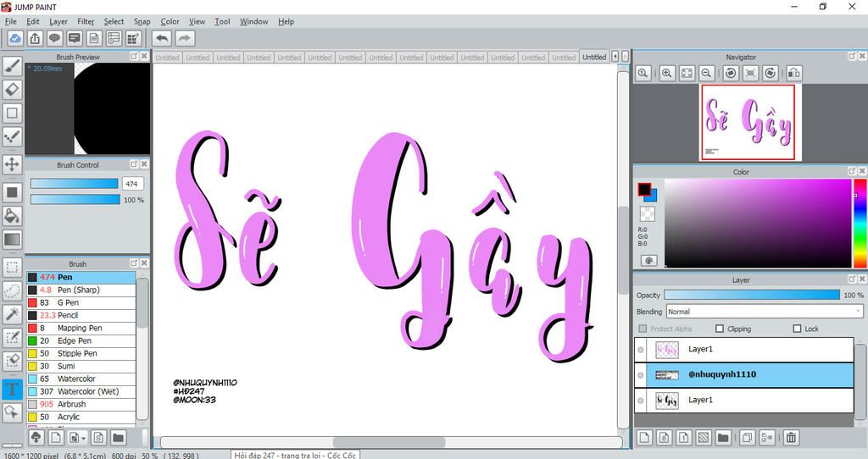Viewport: 868px width, 459px height.
Task: Click the speech bubble icon in top toolbar
Action: point(54,38)
